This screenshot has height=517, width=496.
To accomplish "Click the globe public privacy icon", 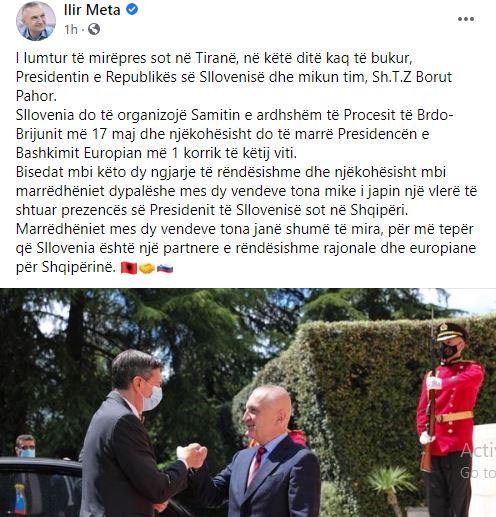I will coord(94,29).
